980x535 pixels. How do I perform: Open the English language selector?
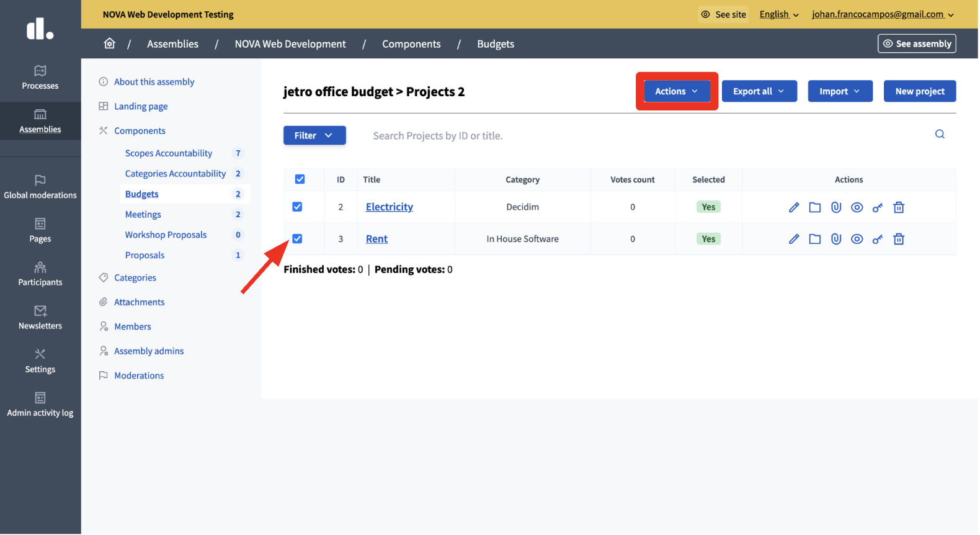point(779,14)
